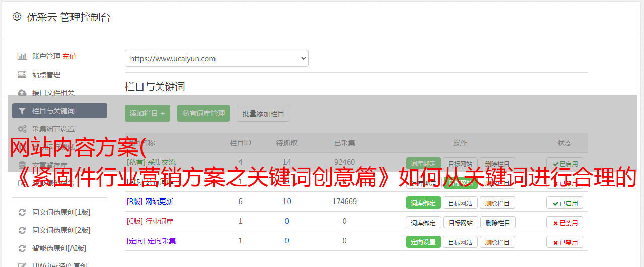The image size is (644, 267).
Task: Click 目标网站 in the 网站更新 row
Action: tap(460, 203)
